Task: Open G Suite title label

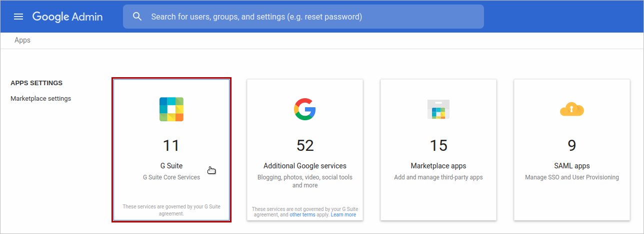Action: (x=171, y=166)
